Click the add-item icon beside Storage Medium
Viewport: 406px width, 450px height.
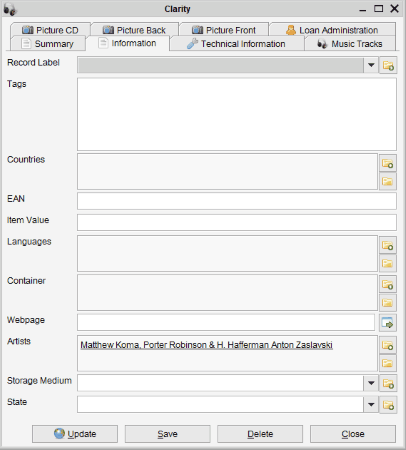pos(388,383)
